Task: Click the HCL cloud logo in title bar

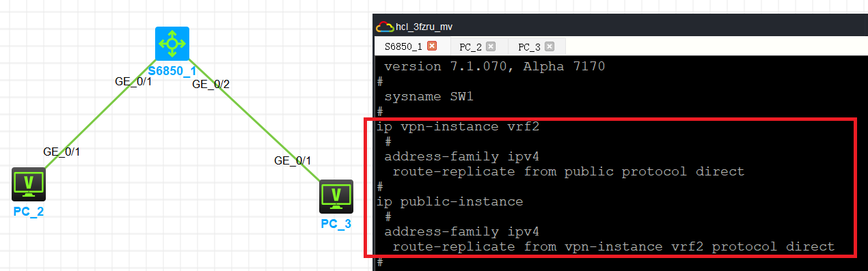Action: tap(385, 27)
